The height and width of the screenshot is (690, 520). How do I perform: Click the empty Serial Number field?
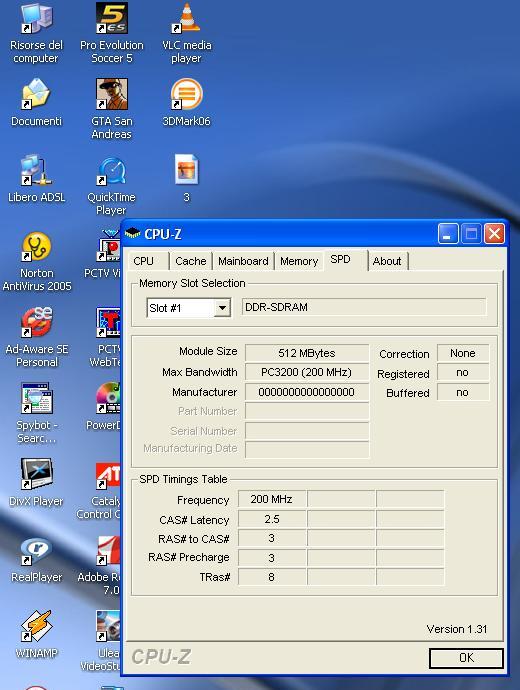click(x=307, y=431)
